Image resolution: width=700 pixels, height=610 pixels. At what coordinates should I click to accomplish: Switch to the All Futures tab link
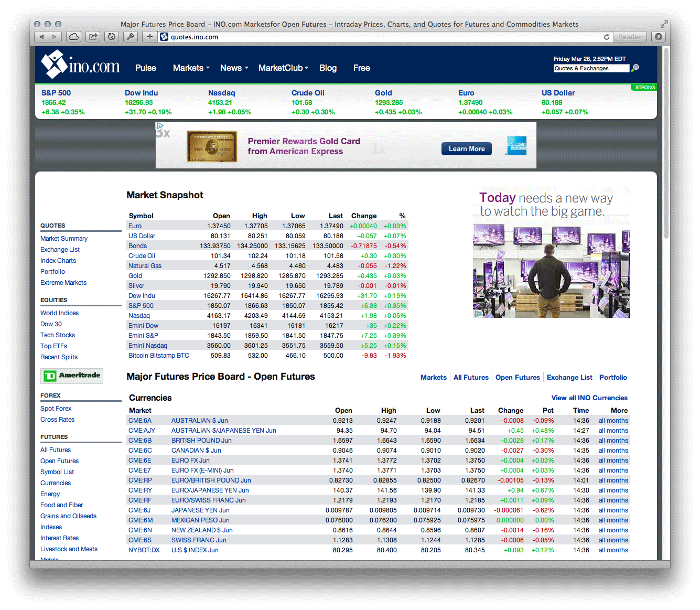point(470,377)
